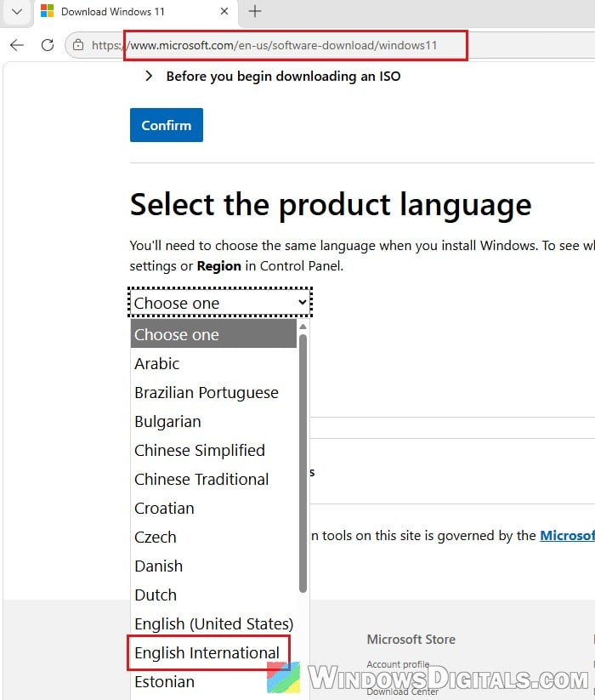Pick Chinese Traditional option

pyautogui.click(x=213, y=479)
